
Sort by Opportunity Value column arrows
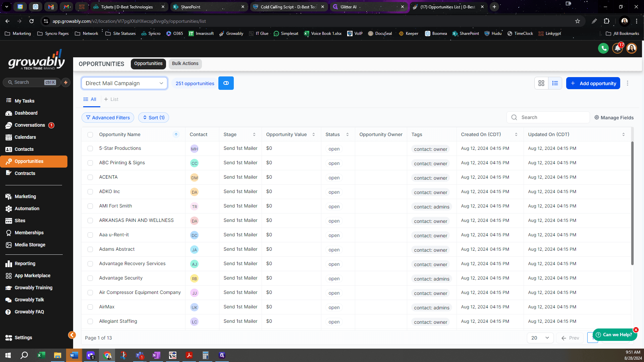[x=314, y=134]
